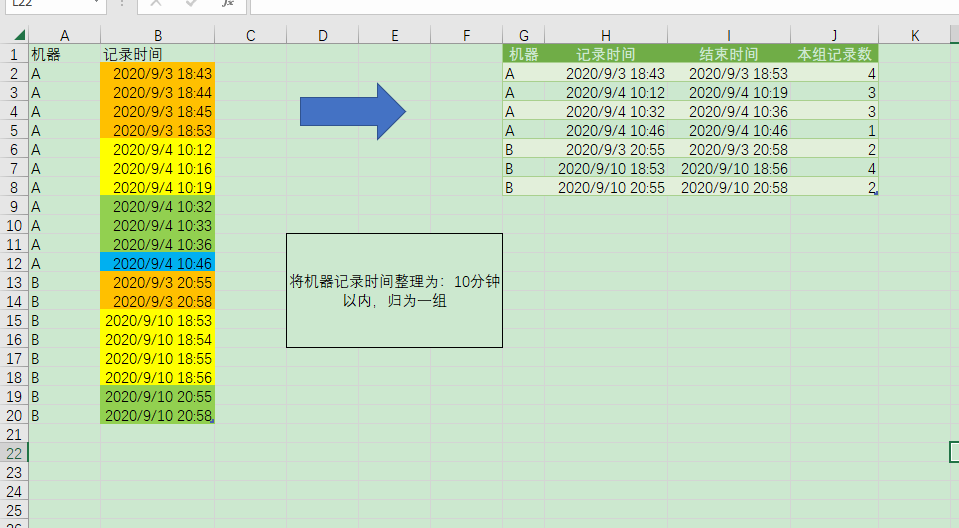Image resolution: width=959 pixels, height=528 pixels.
Task: Select row 25 header
Action: (14, 510)
